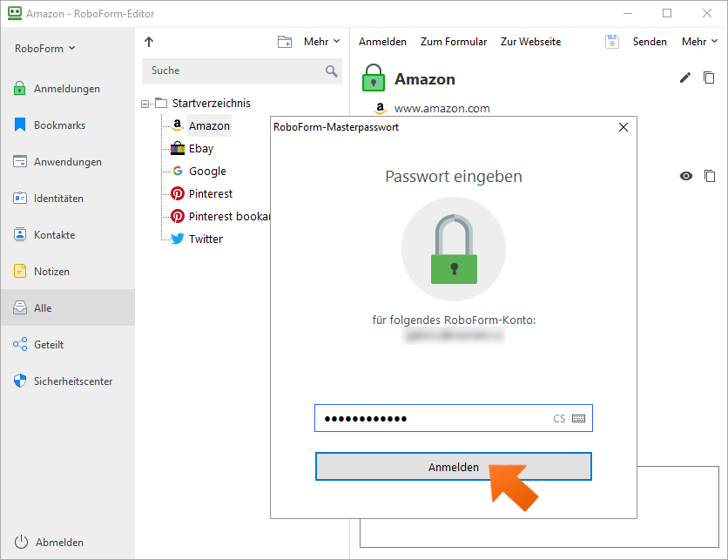Click Zur Webseite in the toolbar
This screenshot has width=728, height=560.
click(530, 42)
